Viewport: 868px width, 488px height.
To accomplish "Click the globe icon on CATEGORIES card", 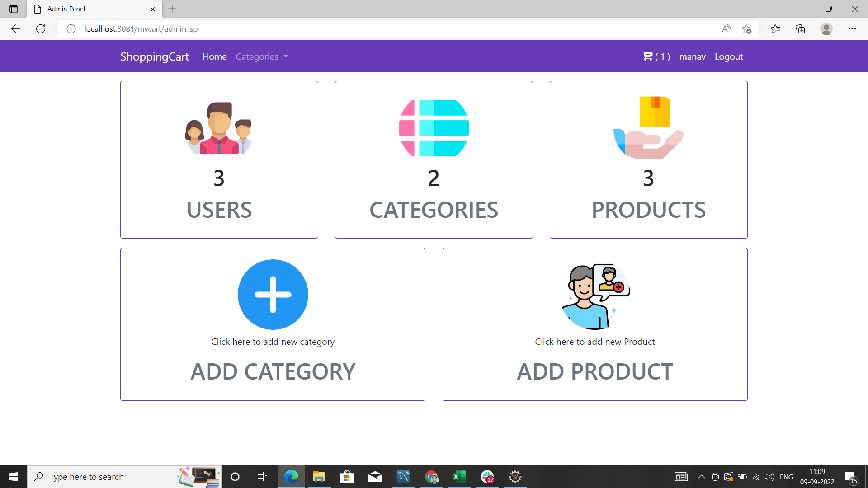I will click(x=433, y=128).
